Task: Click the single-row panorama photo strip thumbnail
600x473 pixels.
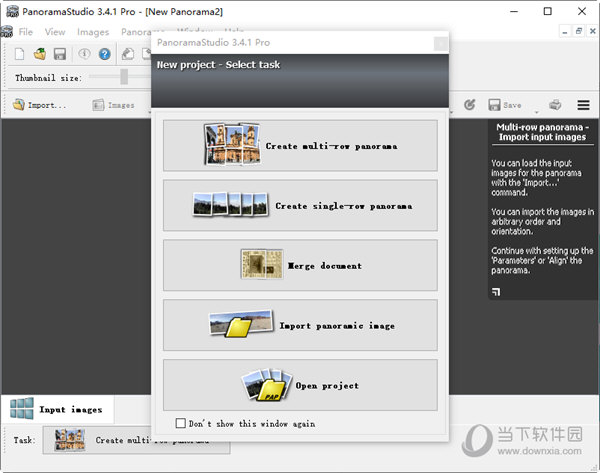Action: point(230,204)
